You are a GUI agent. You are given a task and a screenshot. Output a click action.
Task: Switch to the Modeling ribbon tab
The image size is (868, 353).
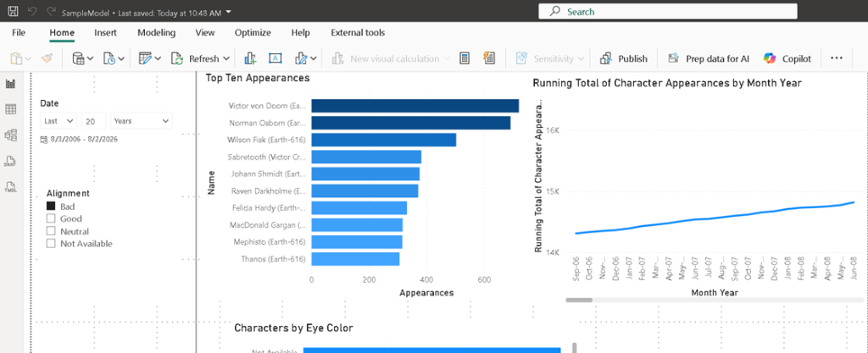coord(156,33)
